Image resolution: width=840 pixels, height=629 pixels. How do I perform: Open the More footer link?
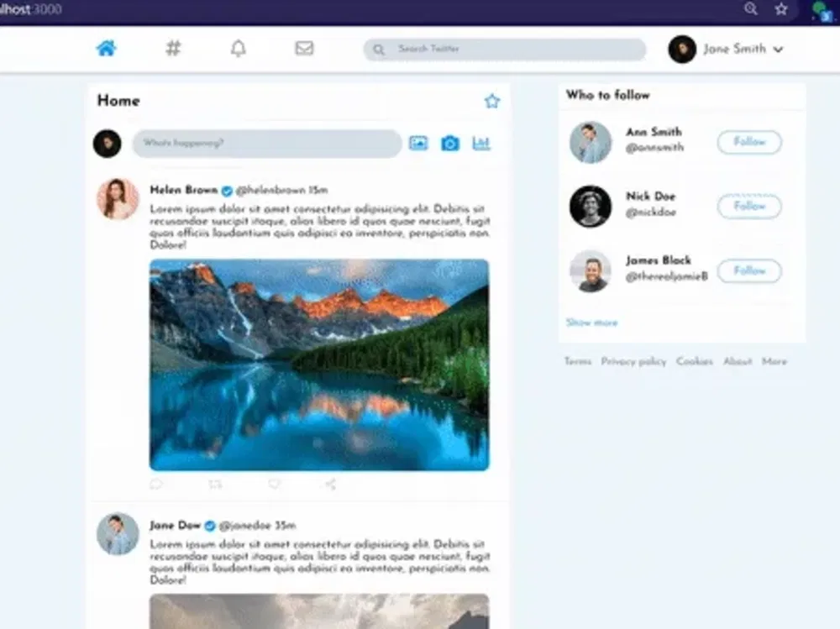pyautogui.click(x=774, y=361)
